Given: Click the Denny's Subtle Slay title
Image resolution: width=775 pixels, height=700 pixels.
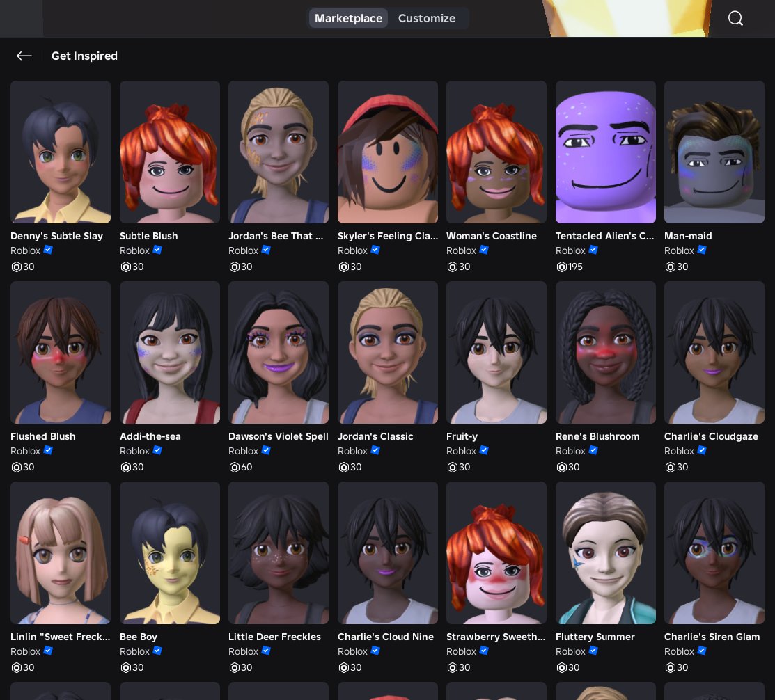Looking at the screenshot, I should pos(57,236).
